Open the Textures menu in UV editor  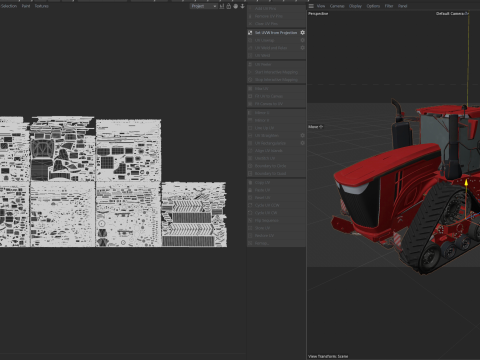[42, 6]
